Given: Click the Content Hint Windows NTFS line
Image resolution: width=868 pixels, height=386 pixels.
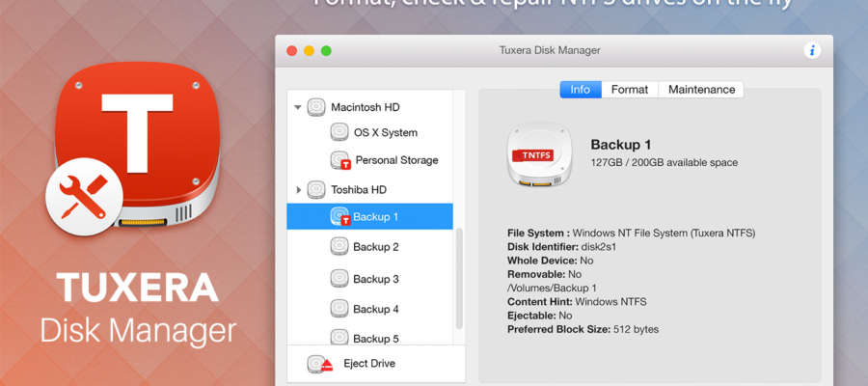Looking at the screenshot, I should click(577, 302).
